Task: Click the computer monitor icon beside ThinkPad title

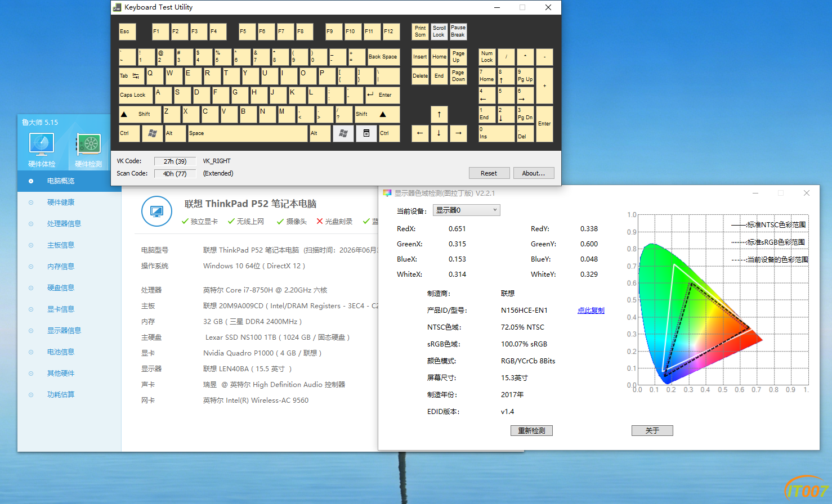Action: pyautogui.click(x=156, y=211)
